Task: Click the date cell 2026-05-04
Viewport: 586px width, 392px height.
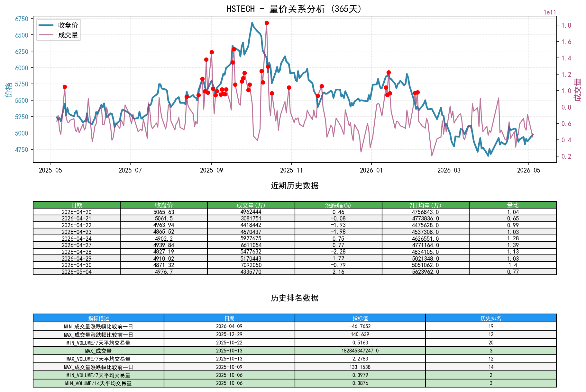Action: click(77, 272)
